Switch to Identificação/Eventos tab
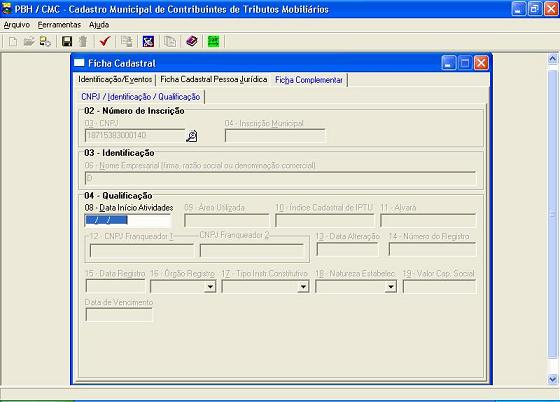The height and width of the screenshot is (402, 560). click(x=115, y=79)
